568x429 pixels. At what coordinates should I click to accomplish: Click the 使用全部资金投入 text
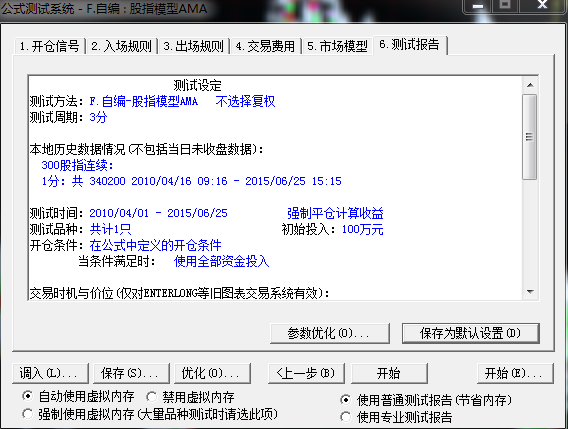pos(222,261)
